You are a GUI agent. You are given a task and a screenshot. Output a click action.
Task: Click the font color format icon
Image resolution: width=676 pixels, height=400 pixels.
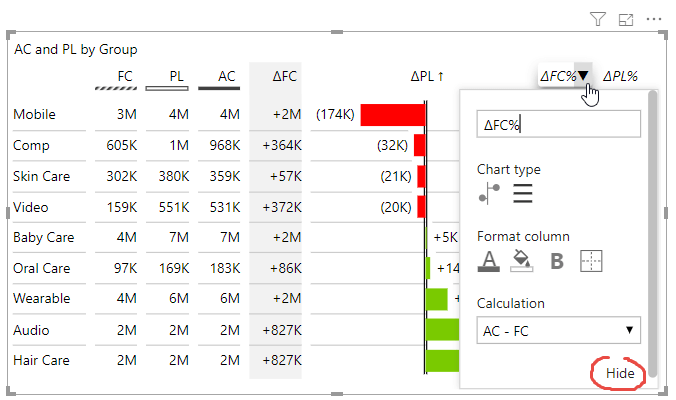488,261
